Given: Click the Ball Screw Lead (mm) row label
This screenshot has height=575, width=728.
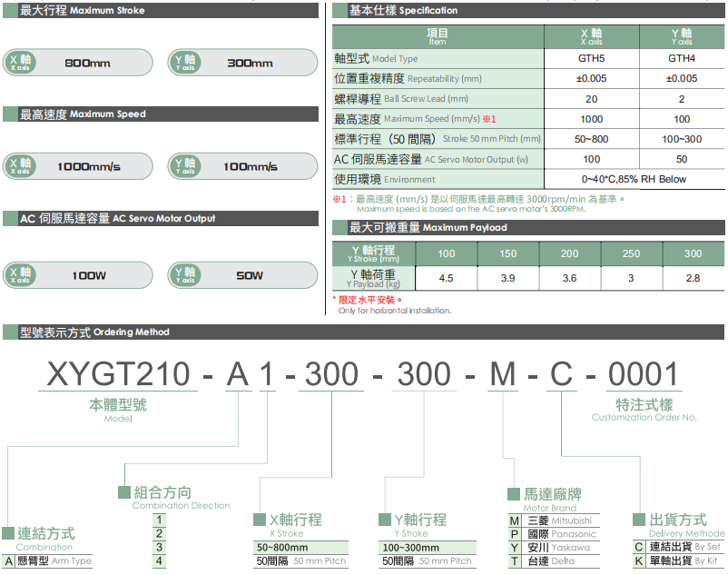Looking at the screenshot, I should pos(438,98).
